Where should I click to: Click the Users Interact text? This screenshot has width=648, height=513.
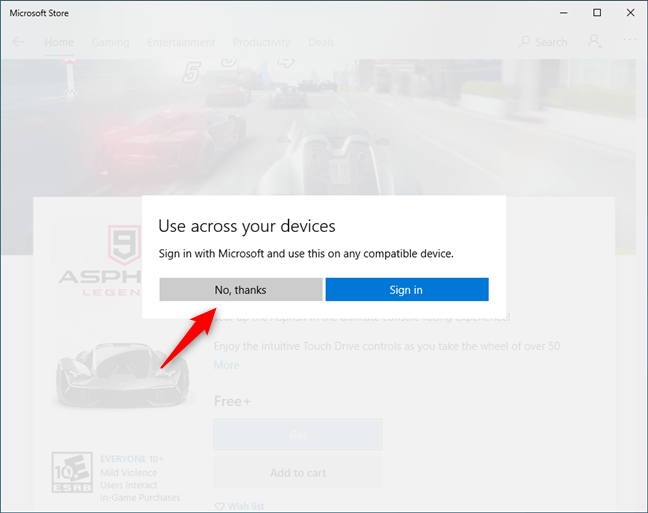(129, 485)
